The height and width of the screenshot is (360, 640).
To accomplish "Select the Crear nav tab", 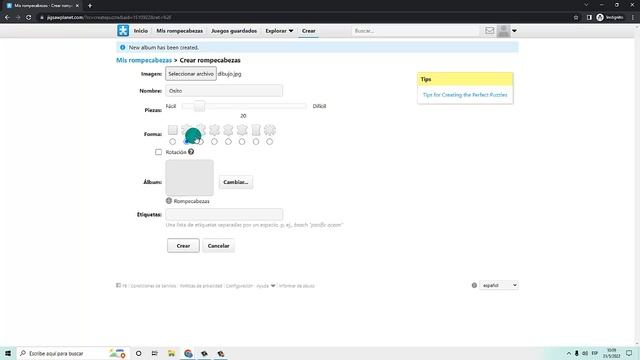I will 309,31.
